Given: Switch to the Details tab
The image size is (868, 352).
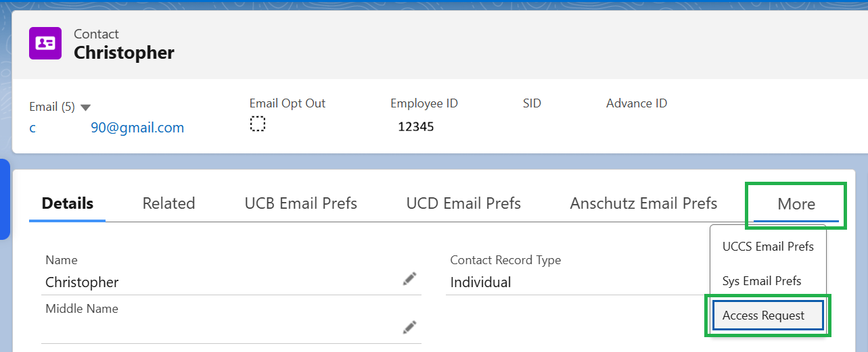Looking at the screenshot, I should pos(68,203).
